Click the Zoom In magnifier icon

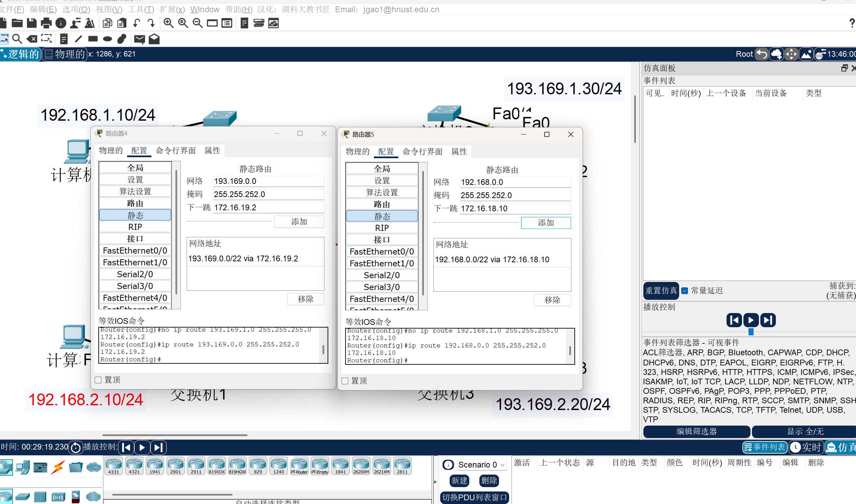tap(168, 23)
